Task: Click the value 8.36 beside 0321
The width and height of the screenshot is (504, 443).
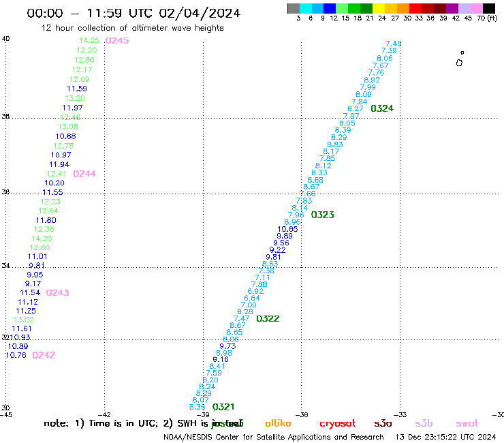Action: point(198,408)
